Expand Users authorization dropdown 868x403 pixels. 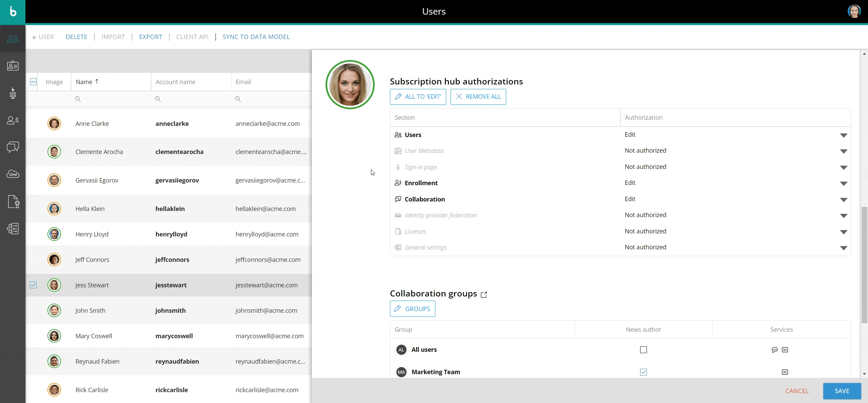coord(844,135)
